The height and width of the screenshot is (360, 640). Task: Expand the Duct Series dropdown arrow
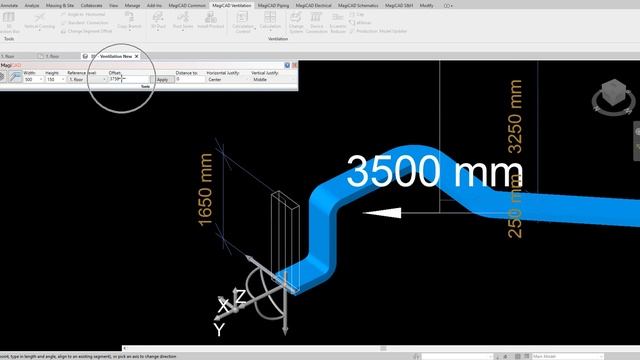tap(182, 31)
